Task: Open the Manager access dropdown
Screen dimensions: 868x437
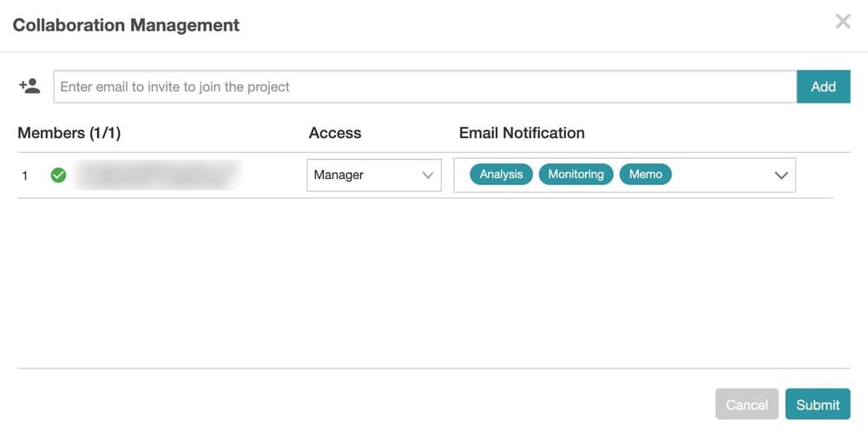Action: [374, 175]
